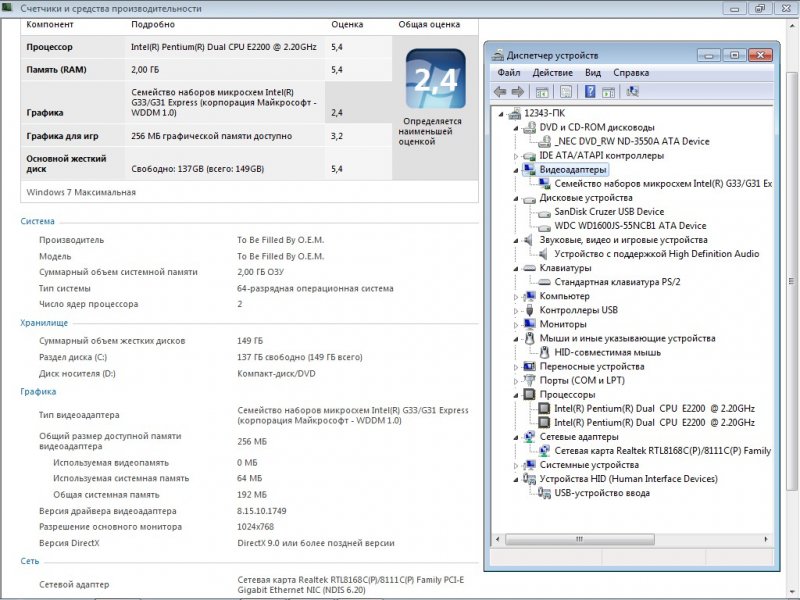Viewport: 800px width, 600px height.
Task: Click the Device Manager vertical scrollbar
Action: point(780,300)
